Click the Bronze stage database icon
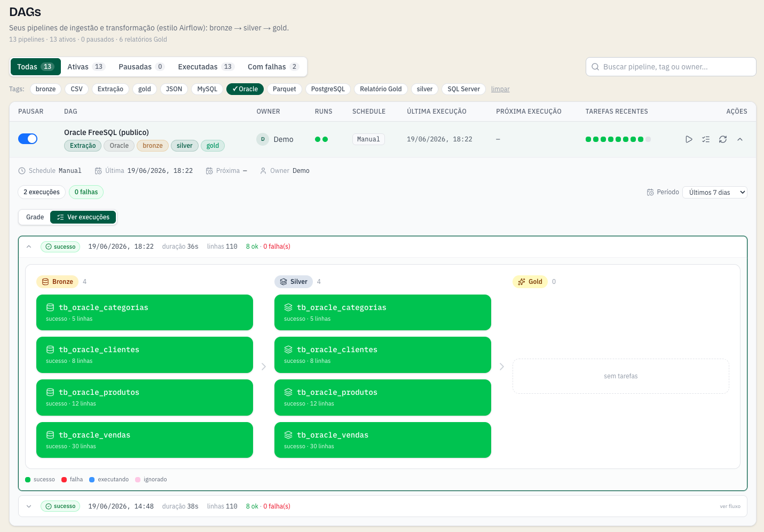764x532 pixels. click(45, 282)
